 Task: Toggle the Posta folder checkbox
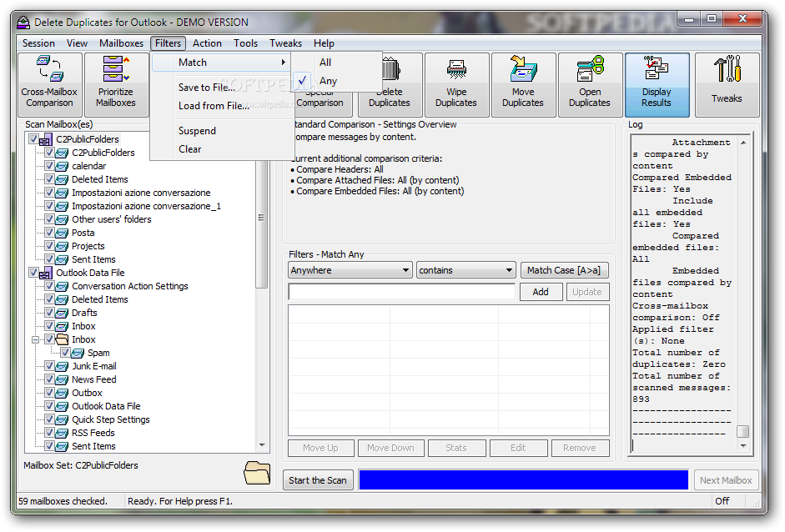click(x=49, y=232)
